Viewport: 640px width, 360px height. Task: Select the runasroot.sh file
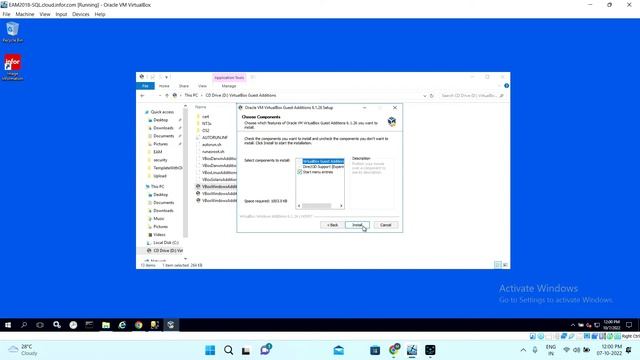click(213, 151)
